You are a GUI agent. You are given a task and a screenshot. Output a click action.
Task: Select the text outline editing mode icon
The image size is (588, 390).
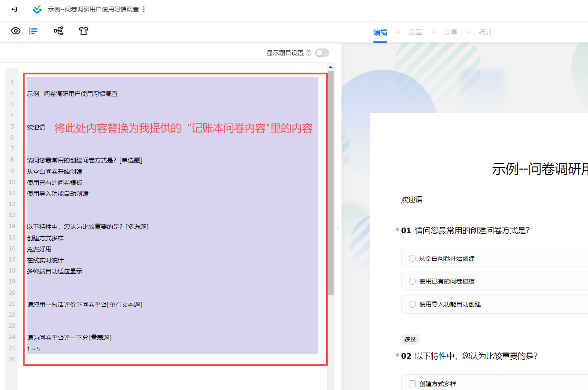tap(33, 31)
